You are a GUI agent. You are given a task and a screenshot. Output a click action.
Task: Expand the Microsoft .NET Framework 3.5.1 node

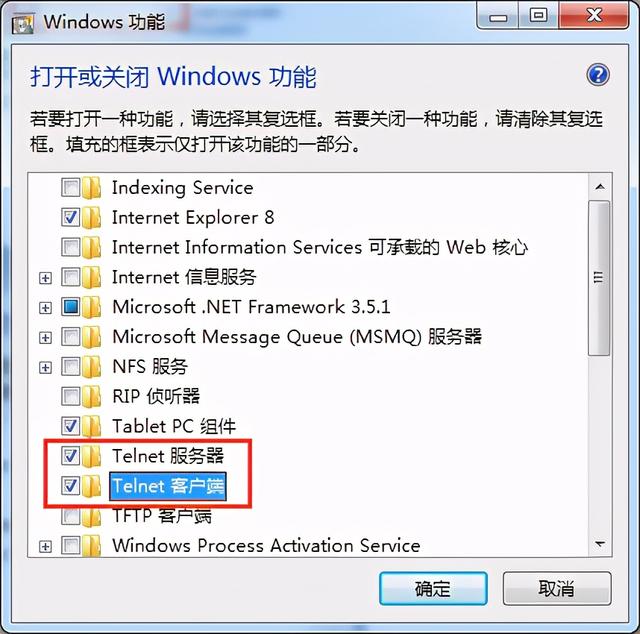45,308
